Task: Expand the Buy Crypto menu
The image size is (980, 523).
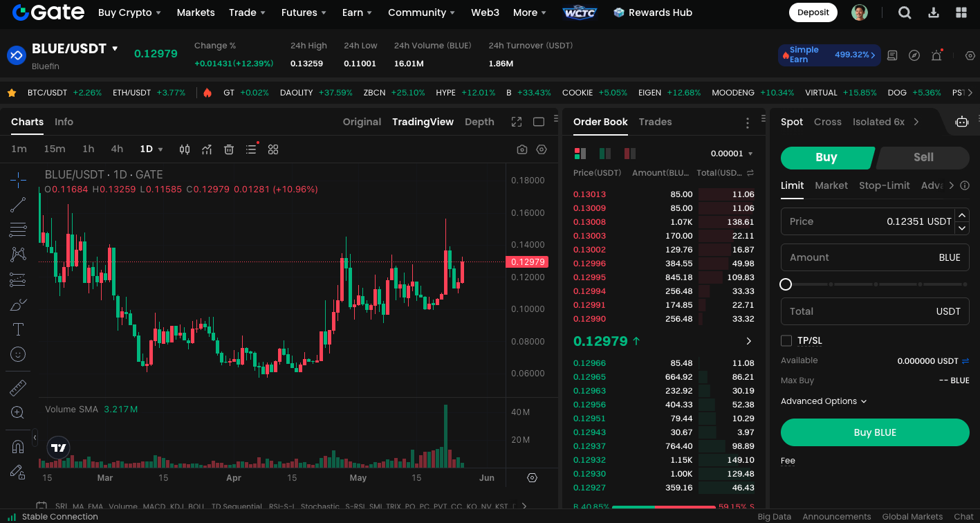Action: (129, 12)
